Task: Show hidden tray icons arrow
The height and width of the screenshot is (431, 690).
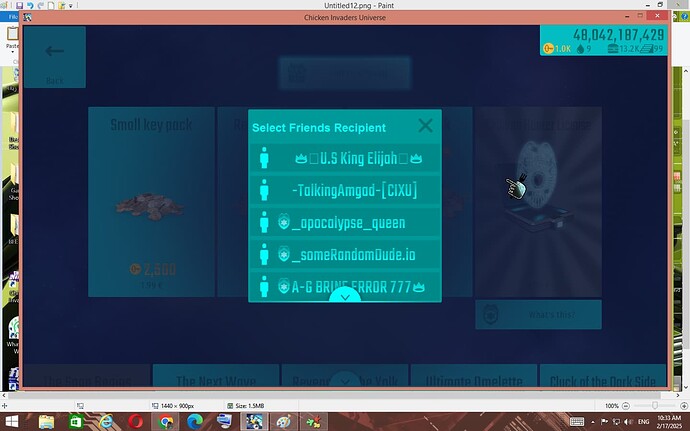Action: (x=593, y=422)
